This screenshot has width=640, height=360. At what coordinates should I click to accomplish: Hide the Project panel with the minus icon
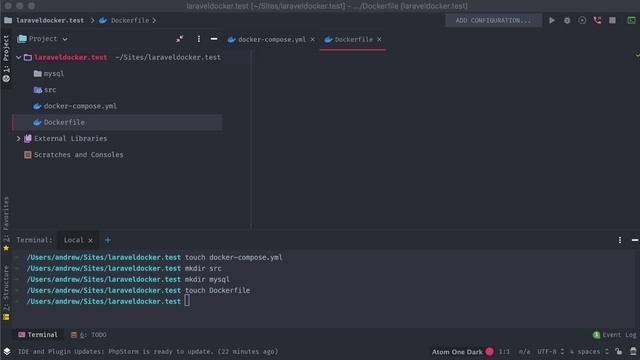[x=214, y=39]
